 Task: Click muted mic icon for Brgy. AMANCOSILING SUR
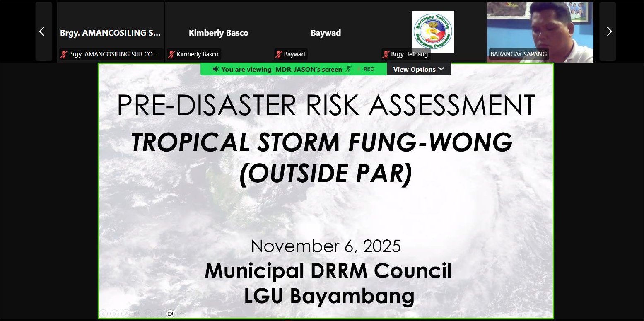[x=64, y=54]
